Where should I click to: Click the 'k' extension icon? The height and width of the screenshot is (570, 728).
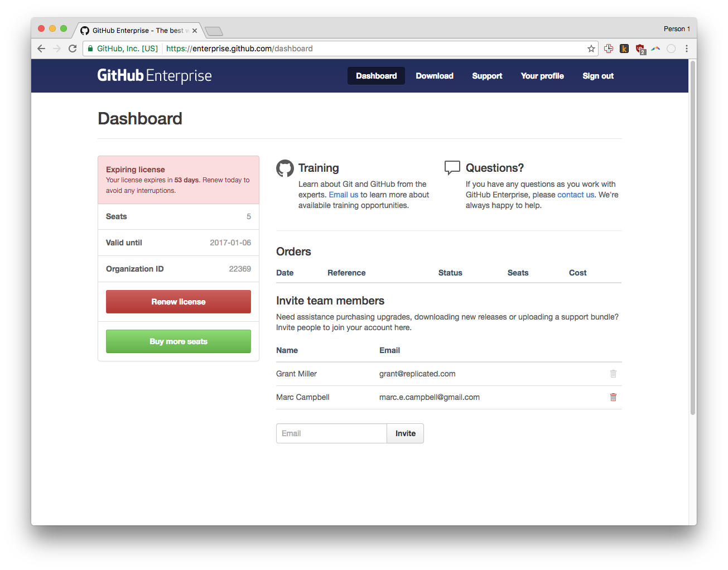624,49
